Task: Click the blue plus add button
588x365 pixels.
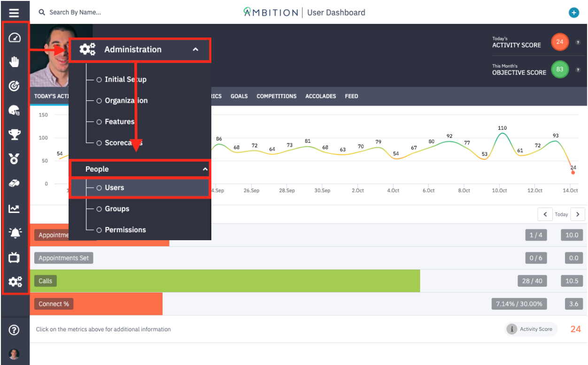Action: click(573, 13)
